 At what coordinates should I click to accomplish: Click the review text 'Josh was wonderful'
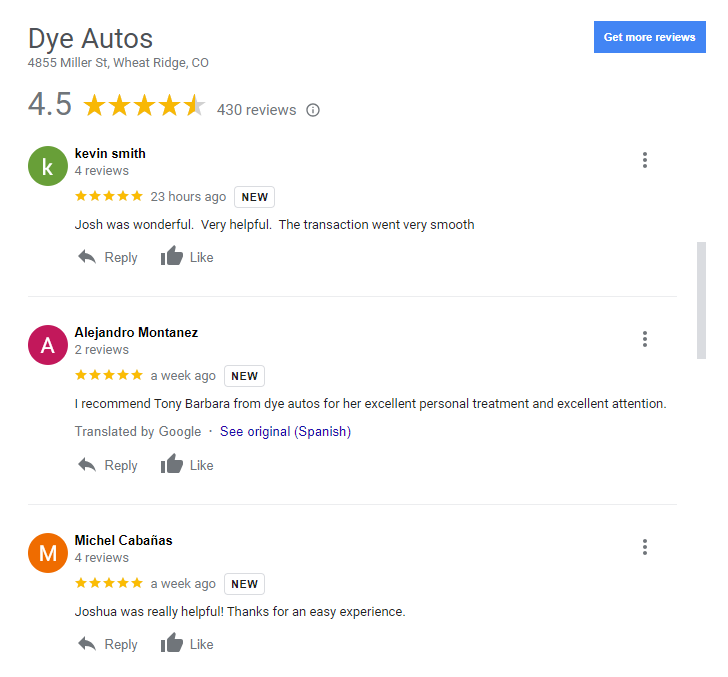[134, 225]
